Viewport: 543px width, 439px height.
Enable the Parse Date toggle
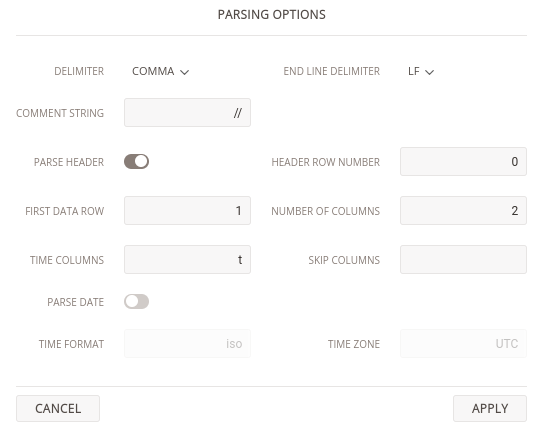coord(136,302)
